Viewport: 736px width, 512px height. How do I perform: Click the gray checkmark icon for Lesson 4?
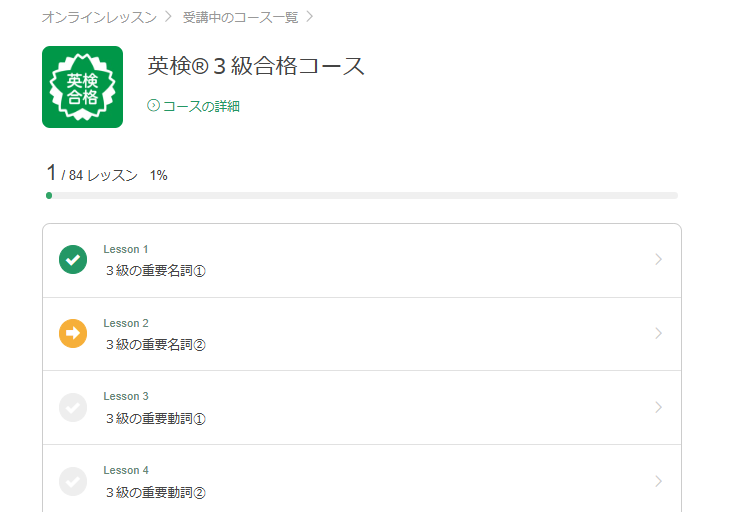[x=73, y=482]
